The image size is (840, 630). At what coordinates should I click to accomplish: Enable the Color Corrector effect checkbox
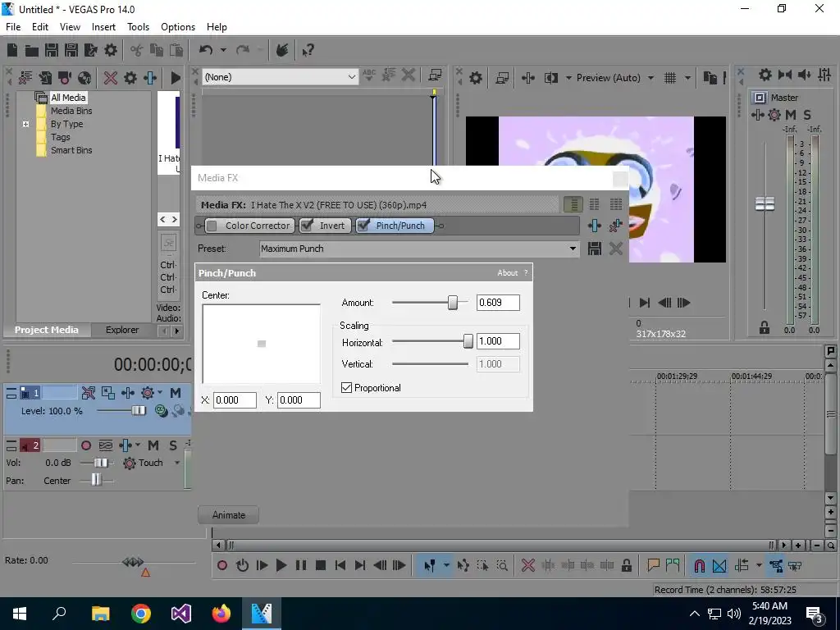tap(212, 226)
